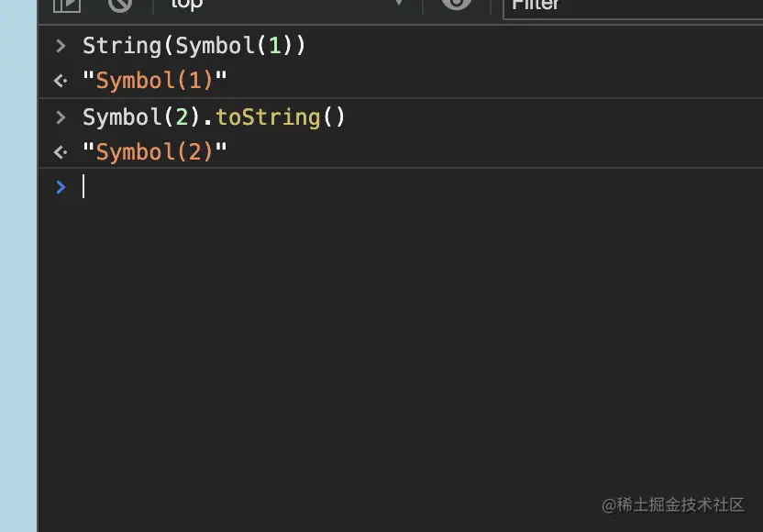Click the input chevron beside String(Symbol(1))
The image size is (763, 532).
click(x=61, y=46)
